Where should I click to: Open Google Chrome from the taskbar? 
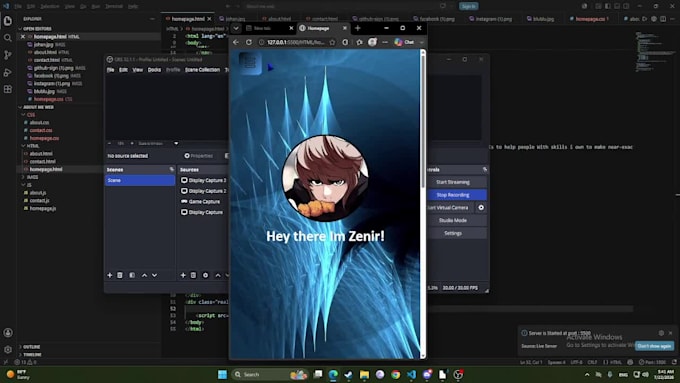(x=396, y=374)
